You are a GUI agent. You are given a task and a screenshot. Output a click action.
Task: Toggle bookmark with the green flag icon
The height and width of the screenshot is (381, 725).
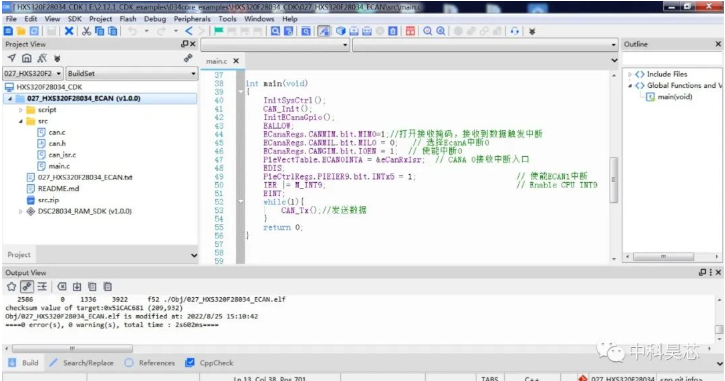point(219,31)
